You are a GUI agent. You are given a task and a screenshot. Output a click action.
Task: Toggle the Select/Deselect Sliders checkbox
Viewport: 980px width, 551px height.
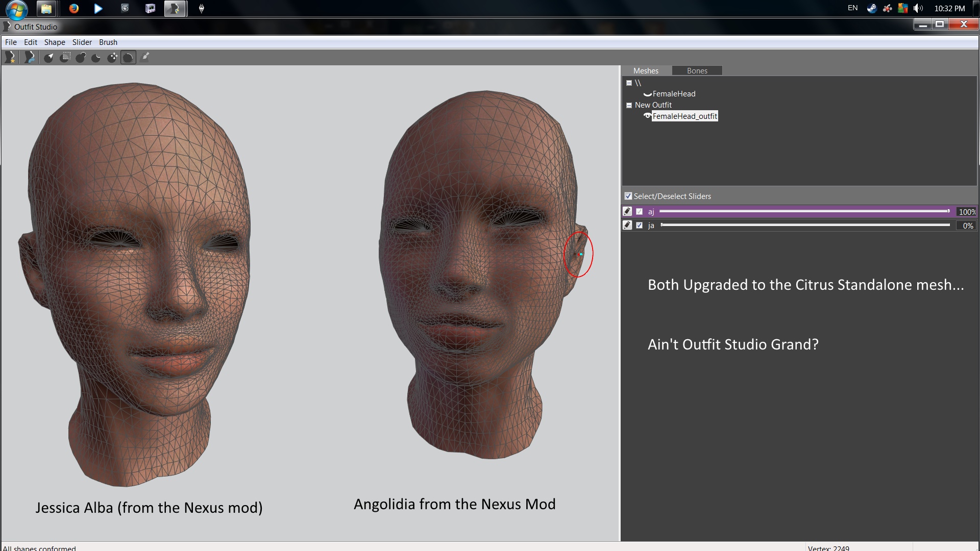[628, 196]
